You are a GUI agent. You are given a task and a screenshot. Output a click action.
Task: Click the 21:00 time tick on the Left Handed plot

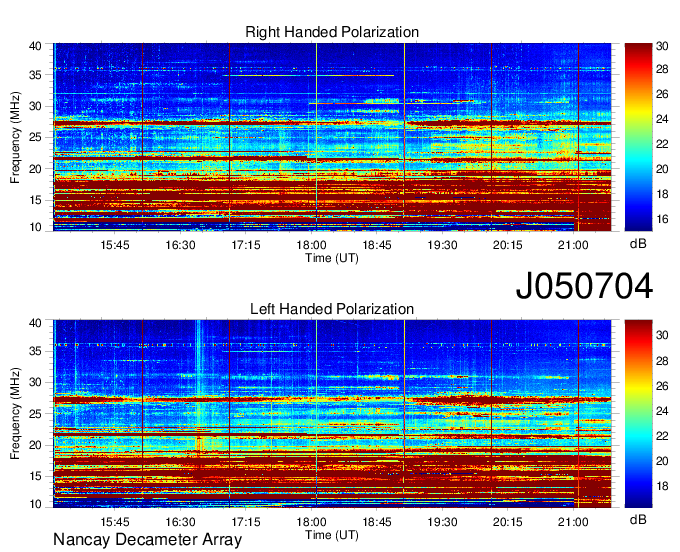(573, 522)
